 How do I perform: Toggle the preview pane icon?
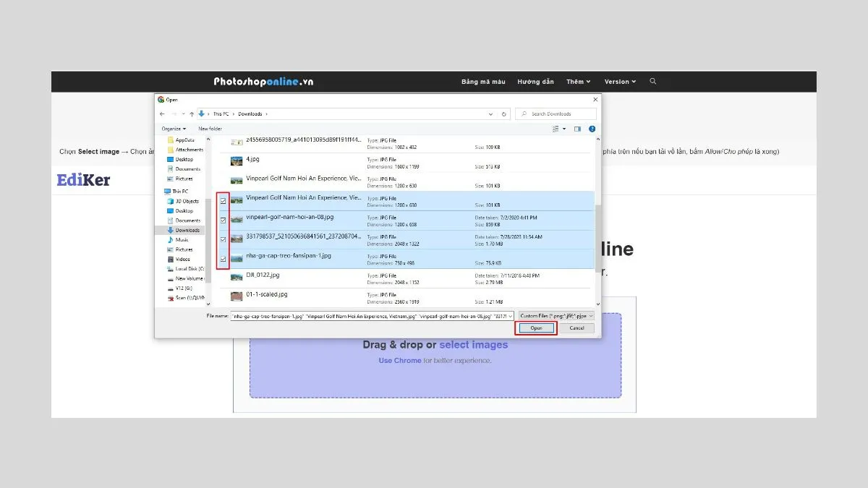[577, 129]
